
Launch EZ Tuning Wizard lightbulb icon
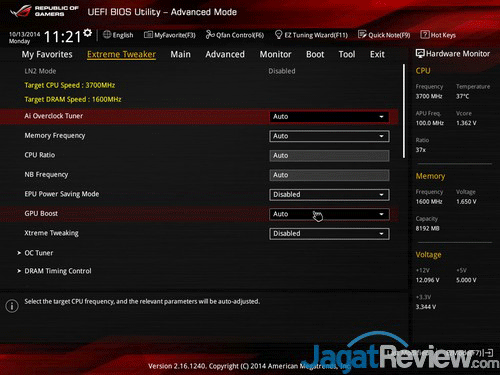[x=279, y=35]
